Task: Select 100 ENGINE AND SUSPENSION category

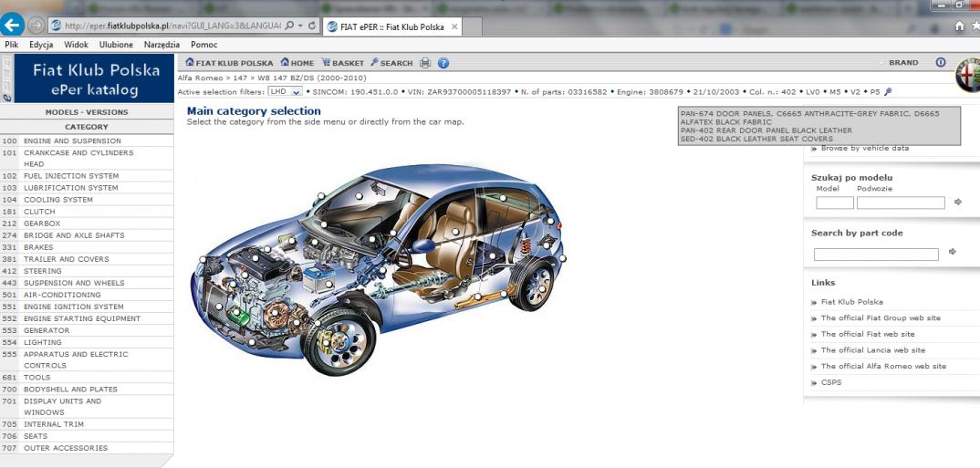Action: (87, 141)
